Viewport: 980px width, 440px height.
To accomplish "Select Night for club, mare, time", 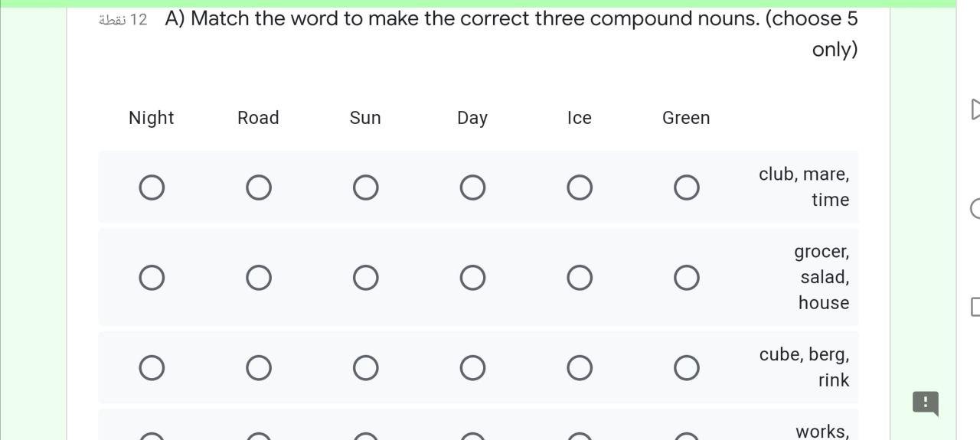I will 152,187.
